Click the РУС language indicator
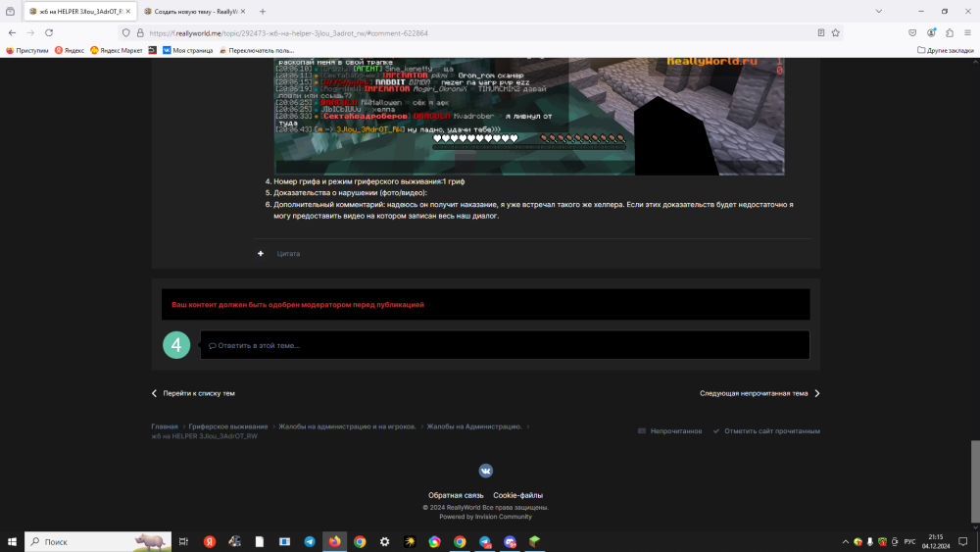980x552 pixels. tap(910, 542)
